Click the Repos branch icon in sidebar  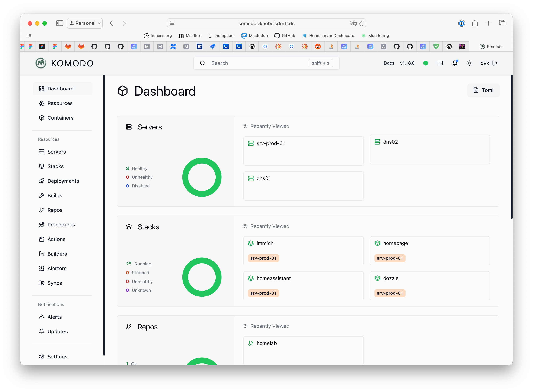click(x=42, y=210)
